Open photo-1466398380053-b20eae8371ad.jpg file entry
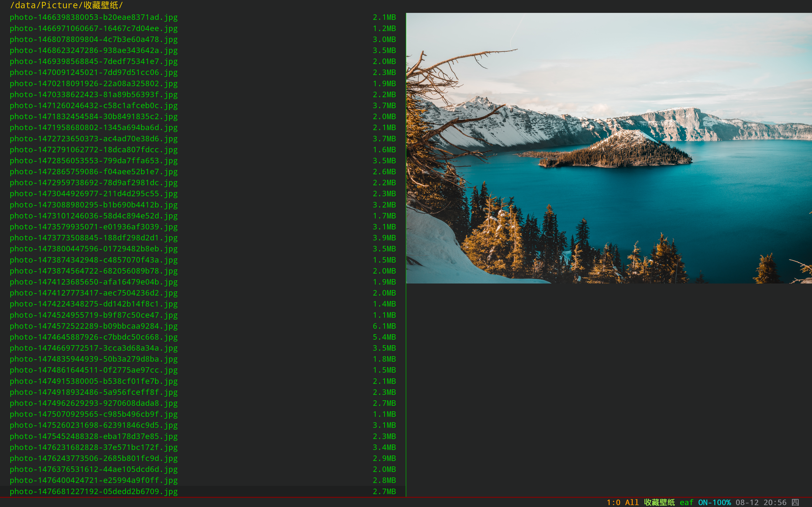This screenshot has width=812, height=507. (94, 18)
